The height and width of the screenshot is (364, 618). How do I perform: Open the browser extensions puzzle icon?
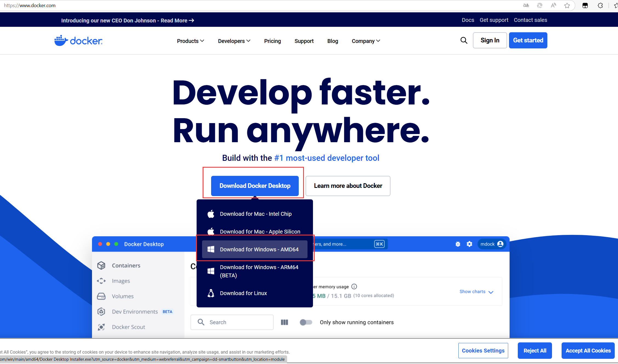click(x=600, y=5)
